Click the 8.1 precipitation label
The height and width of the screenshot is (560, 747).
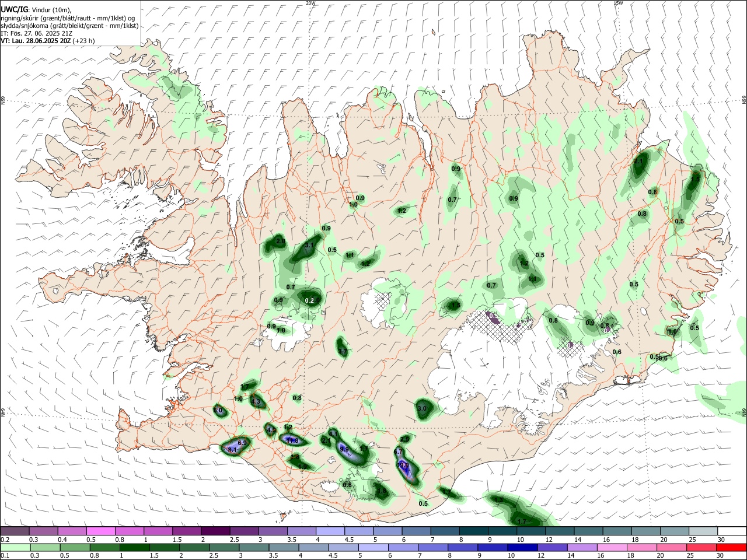click(x=232, y=450)
